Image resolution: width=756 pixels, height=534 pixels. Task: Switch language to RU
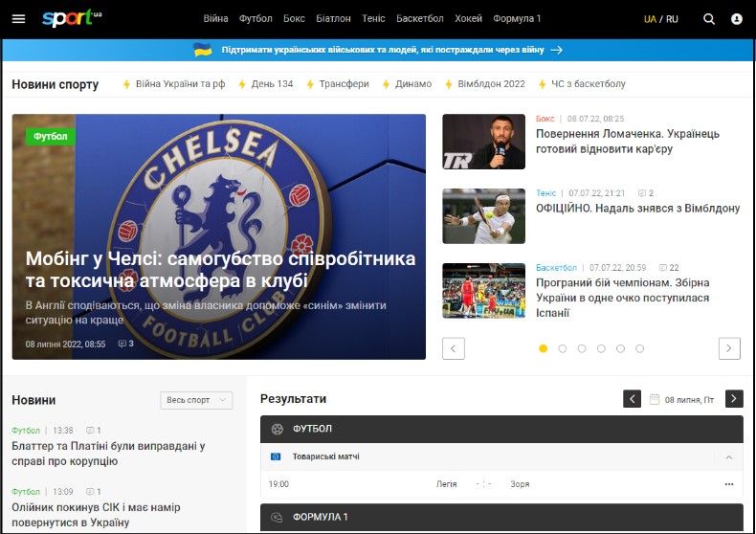pos(672,19)
